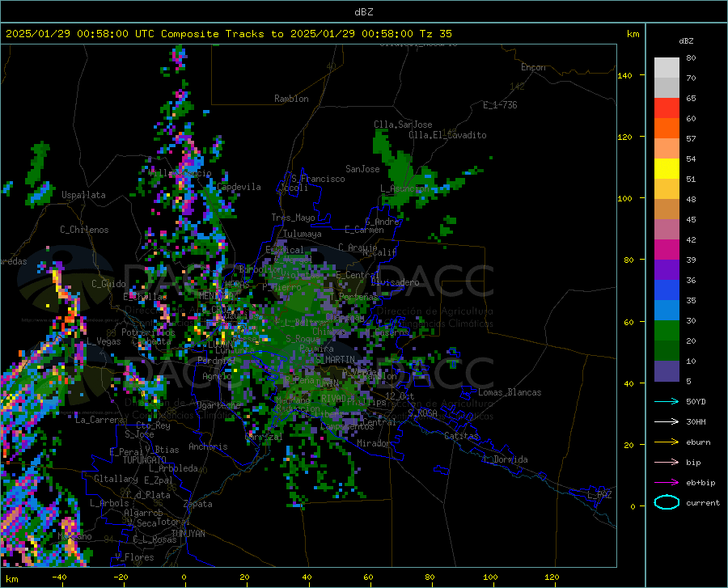The height and width of the screenshot is (588, 728).
Task: Click the dBZ title in top bar
Action: coord(363,12)
